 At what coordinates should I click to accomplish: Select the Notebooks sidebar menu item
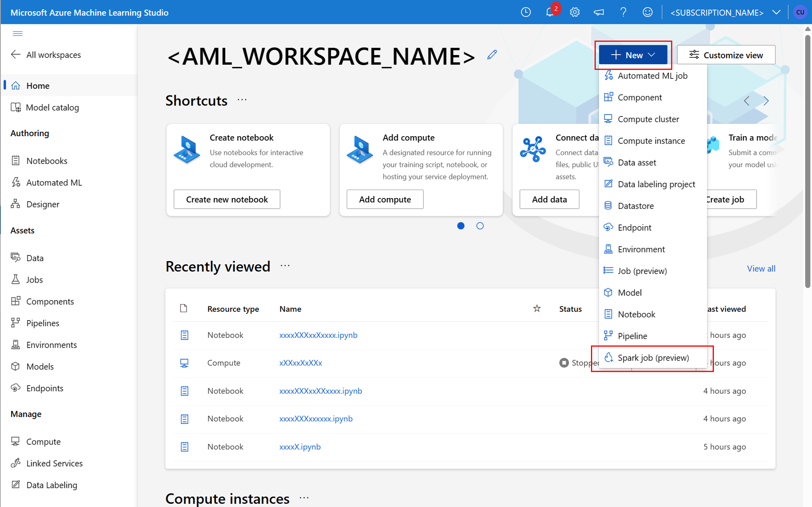click(x=46, y=160)
